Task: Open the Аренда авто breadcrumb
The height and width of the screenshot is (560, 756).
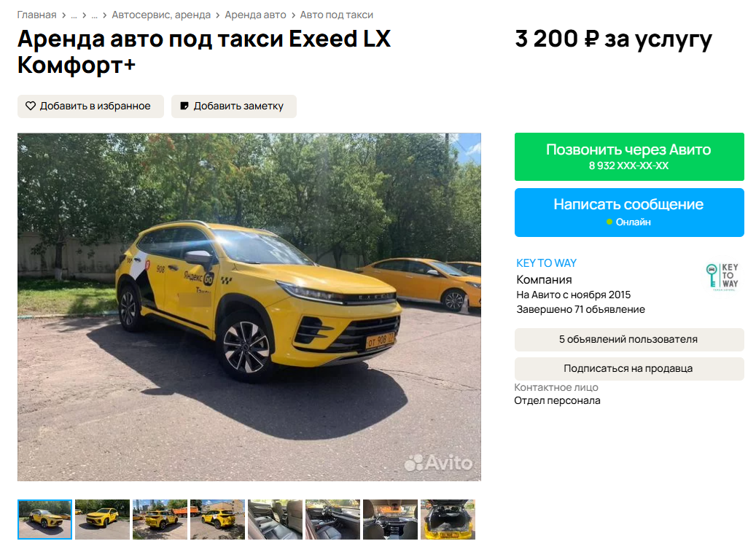Action: [x=255, y=15]
